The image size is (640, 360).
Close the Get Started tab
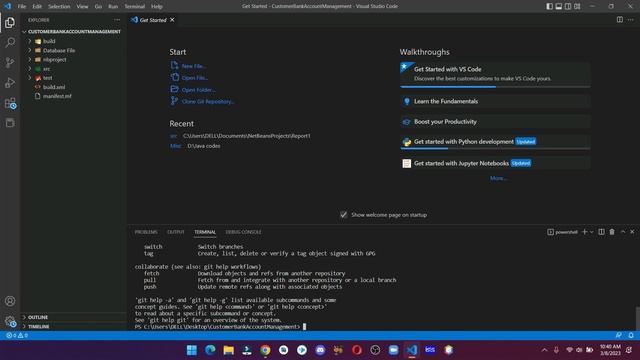tap(172, 20)
